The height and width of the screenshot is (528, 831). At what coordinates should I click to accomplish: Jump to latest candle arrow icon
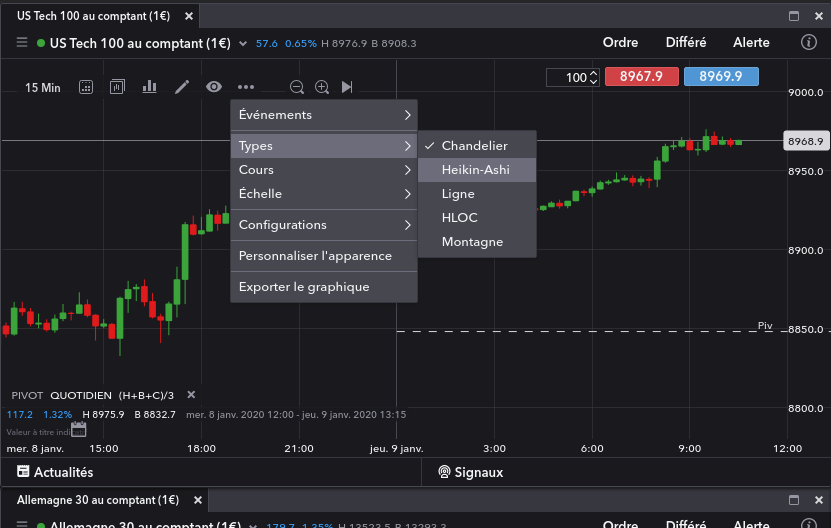[x=347, y=88]
